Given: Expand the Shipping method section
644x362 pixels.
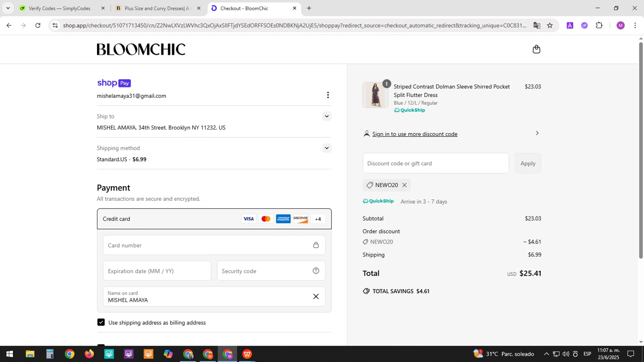Looking at the screenshot, I should coord(327,148).
